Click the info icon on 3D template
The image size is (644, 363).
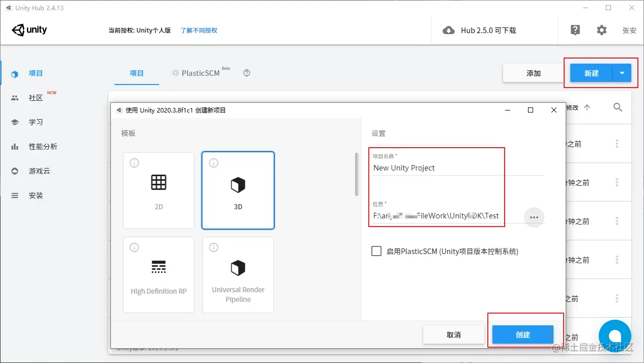pyautogui.click(x=214, y=163)
